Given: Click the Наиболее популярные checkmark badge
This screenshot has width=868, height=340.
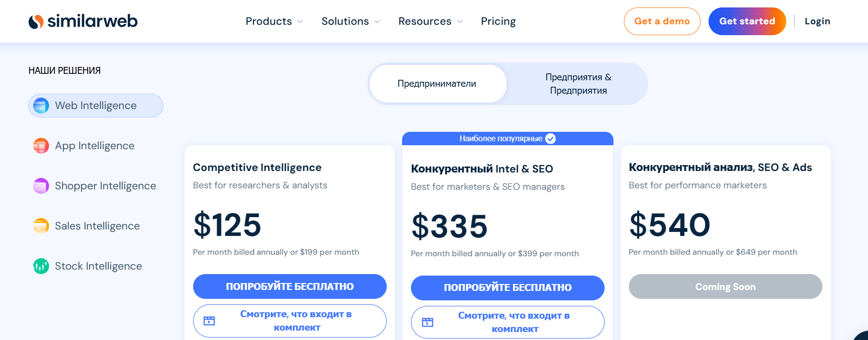Looking at the screenshot, I should (551, 139).
